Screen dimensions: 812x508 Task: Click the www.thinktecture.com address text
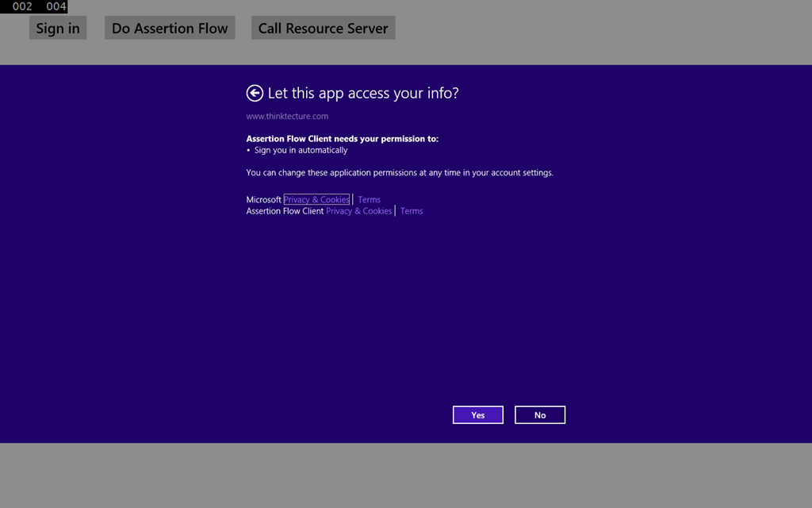click(287, 117)
